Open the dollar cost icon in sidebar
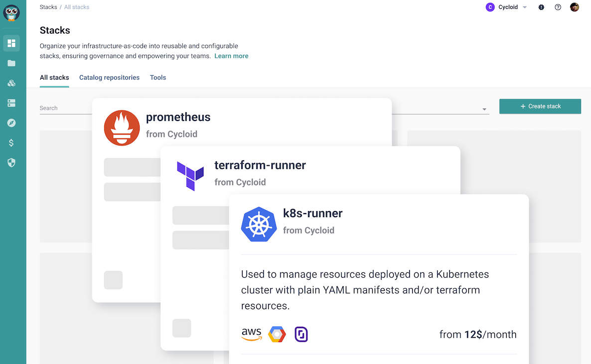The width and height of the screenshot is (591, 364). coord(11,143)
